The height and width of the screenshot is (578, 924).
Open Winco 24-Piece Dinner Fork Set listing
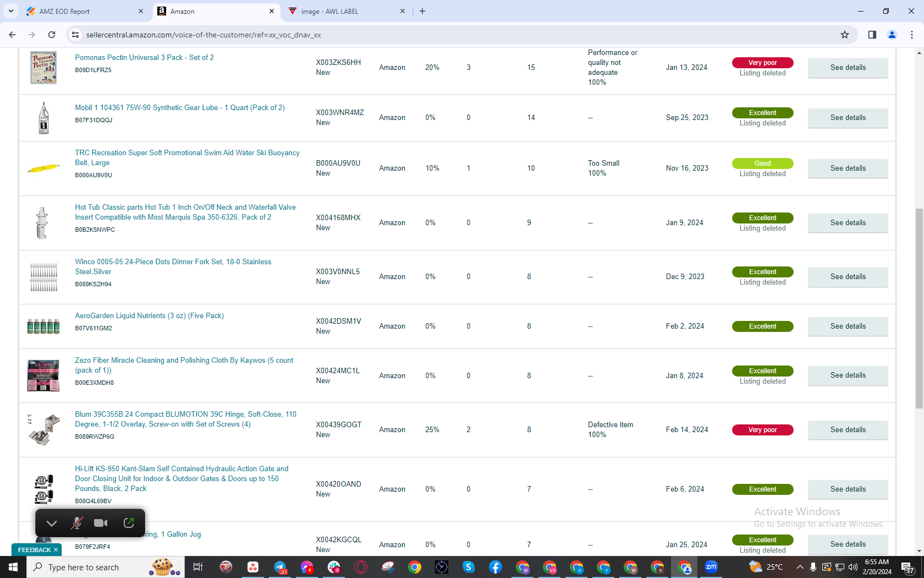(173, 266)
